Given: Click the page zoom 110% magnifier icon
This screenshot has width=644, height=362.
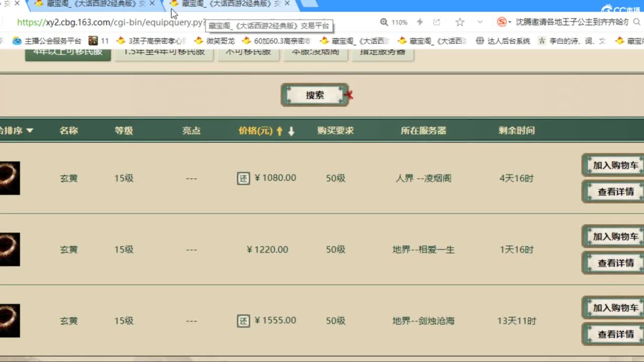Looking at the screenshot, I should [x=384, y=22].
